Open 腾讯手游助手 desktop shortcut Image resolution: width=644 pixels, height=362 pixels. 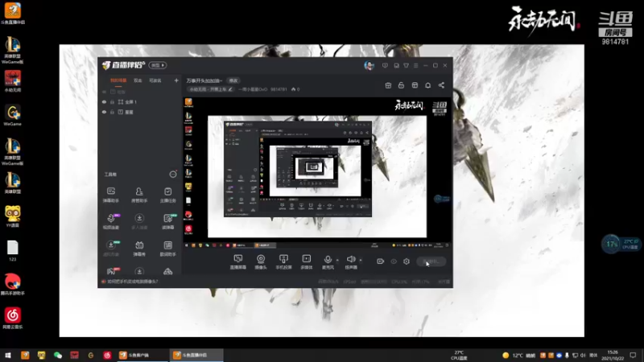(x=13, y=285)
